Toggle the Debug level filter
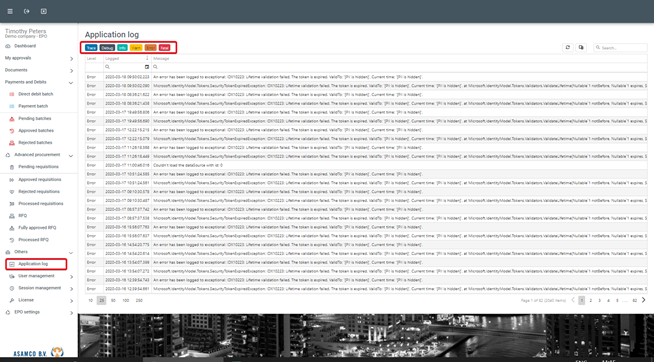This screenshot has width=654, height=362. (107, 48)
